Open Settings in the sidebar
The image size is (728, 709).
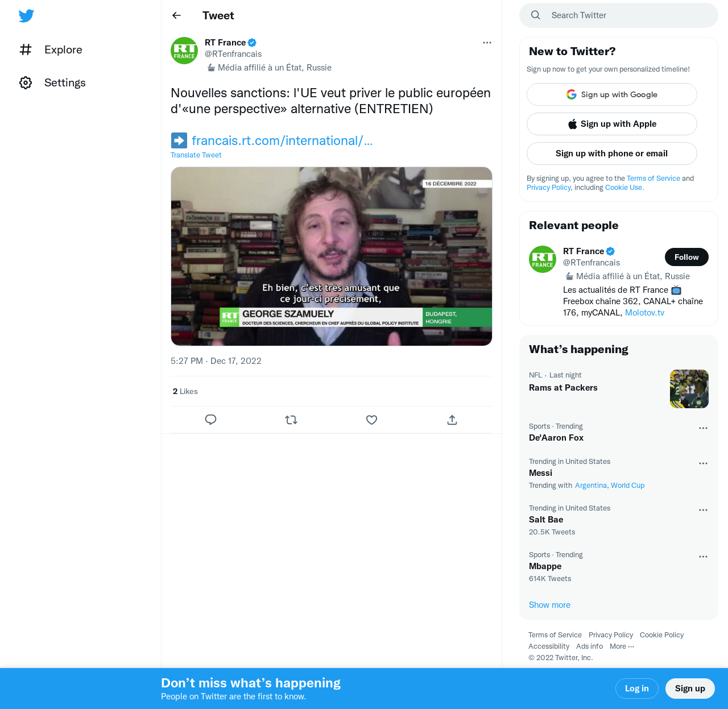tap(52, 82)
